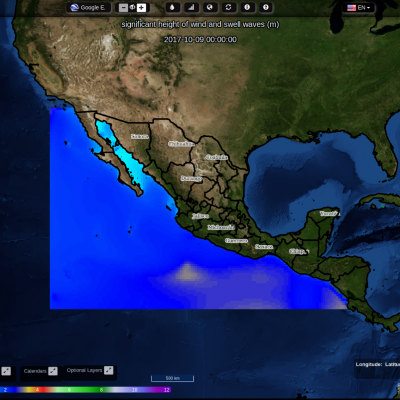Open the Google Earth base layer button
The height and width of the screenshot is (400, 400).
click(x=88, y=8)
